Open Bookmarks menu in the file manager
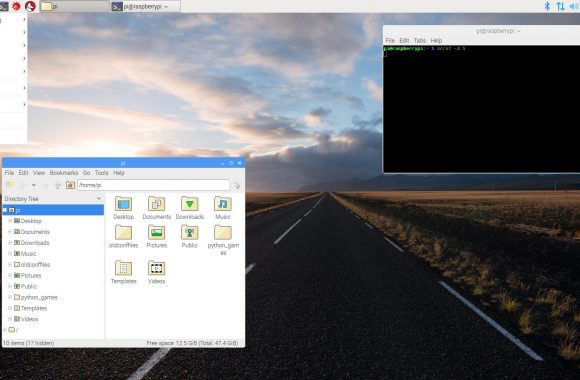Viewport: 580px width, 380px height. coord(64,173)
